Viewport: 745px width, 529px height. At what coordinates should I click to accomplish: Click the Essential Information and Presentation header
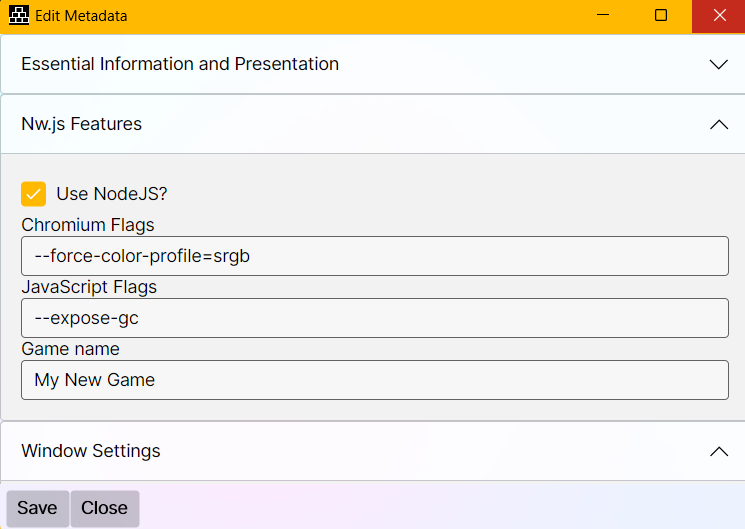click(180, 64)
